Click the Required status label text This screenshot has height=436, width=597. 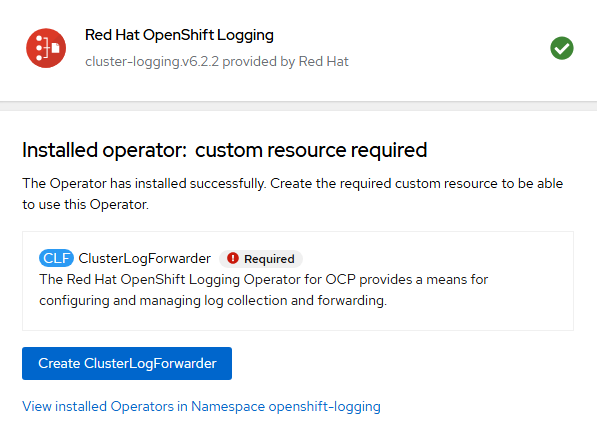(269, 259)
